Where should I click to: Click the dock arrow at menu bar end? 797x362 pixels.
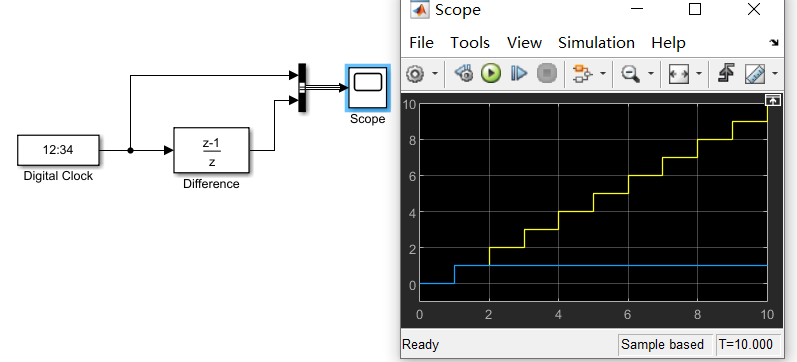774,43
